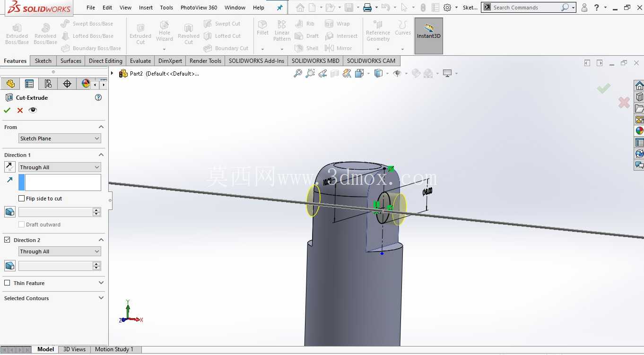
Task: Click the Zoom to Fit magnifier icon
Action: 298,73
